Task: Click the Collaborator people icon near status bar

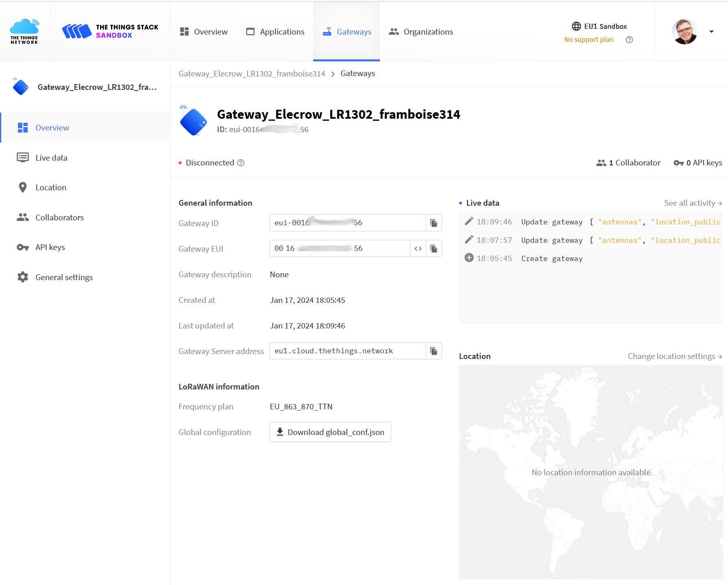Action: [601, 163]
